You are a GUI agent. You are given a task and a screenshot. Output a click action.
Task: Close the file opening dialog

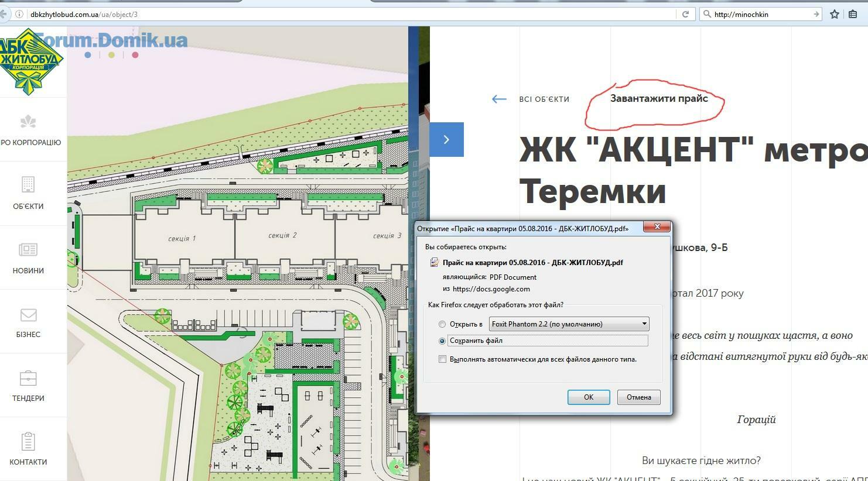coord(657,226)
